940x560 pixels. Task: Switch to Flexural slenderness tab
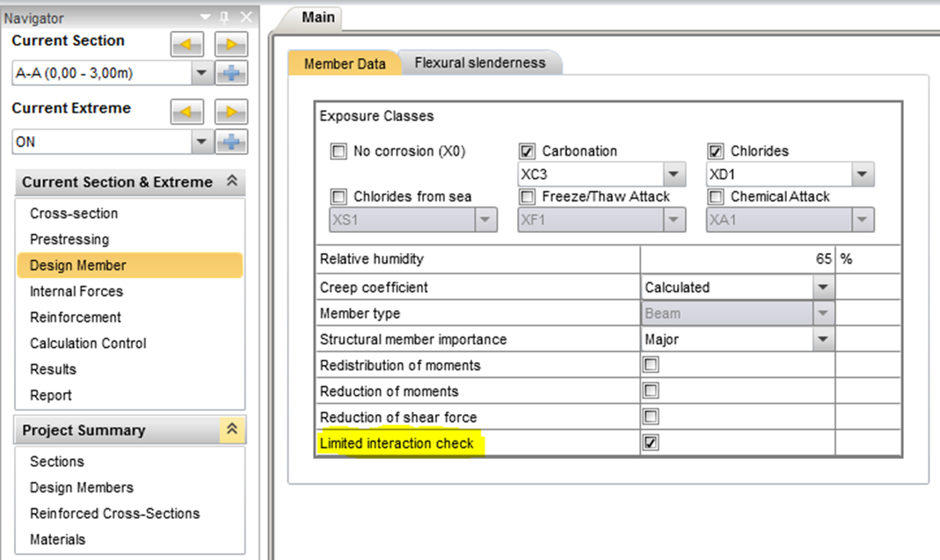480,62
